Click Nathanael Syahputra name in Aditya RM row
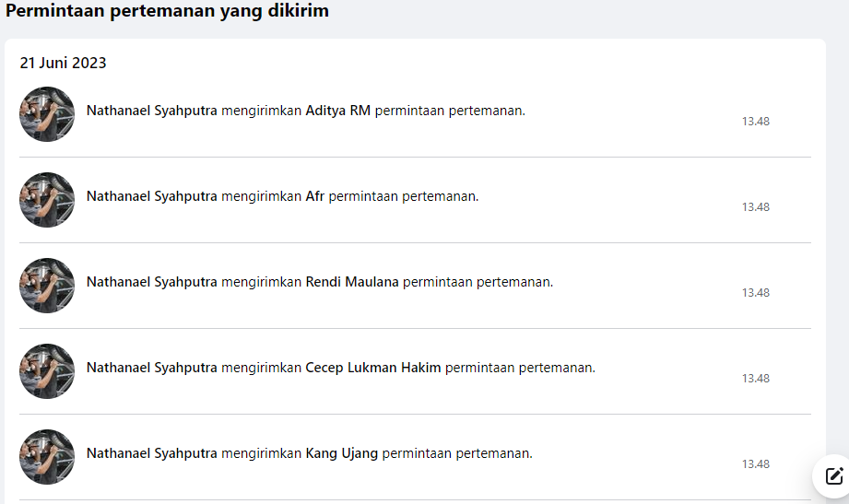Viewport: 849px width, 504px height. tap(151, 111)
